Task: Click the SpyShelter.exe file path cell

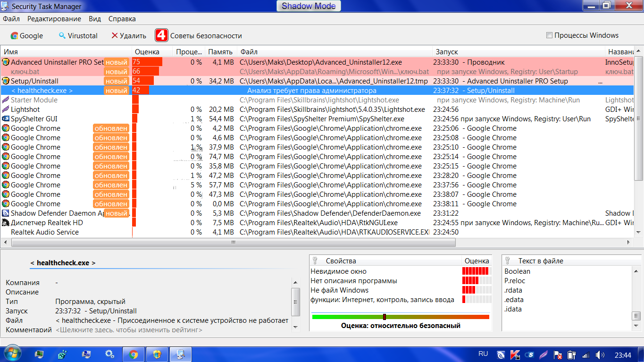Action: point(322,119)
